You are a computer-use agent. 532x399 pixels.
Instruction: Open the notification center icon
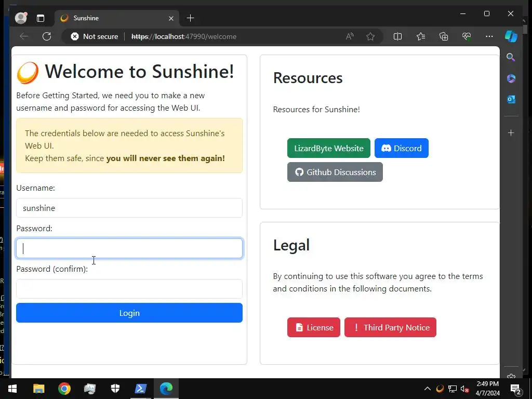coord(515,389)
